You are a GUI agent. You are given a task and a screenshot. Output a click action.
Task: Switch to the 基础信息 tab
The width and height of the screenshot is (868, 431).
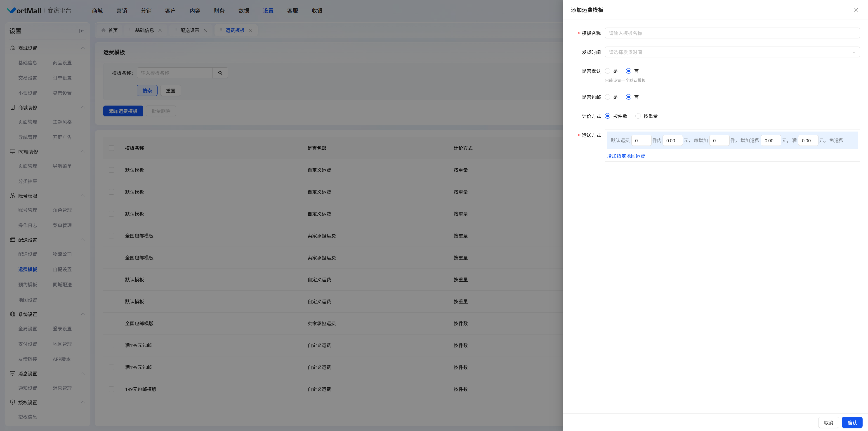[144, 30]
